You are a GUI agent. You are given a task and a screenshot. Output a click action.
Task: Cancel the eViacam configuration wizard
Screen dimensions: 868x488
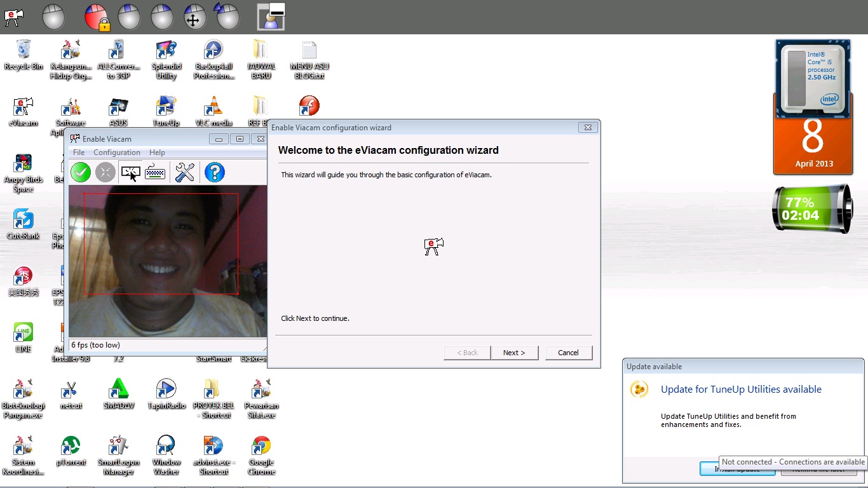pyautogui.click(x=568, y=353)
